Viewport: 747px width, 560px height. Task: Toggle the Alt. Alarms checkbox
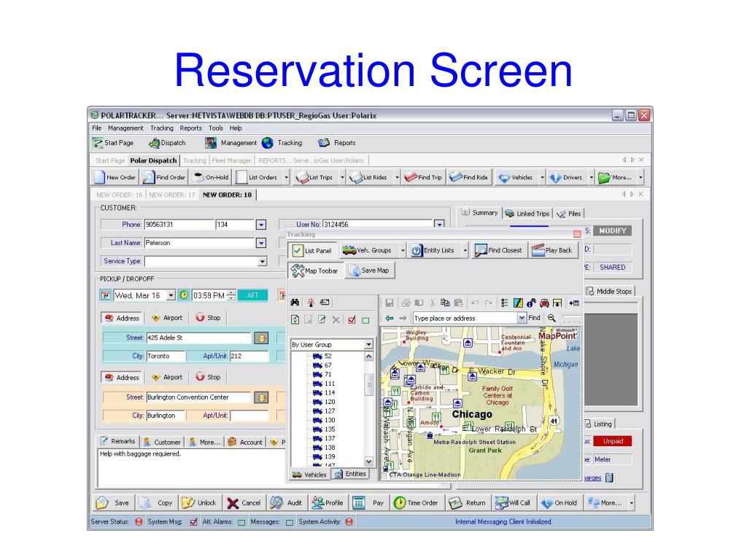coord(242,522)
